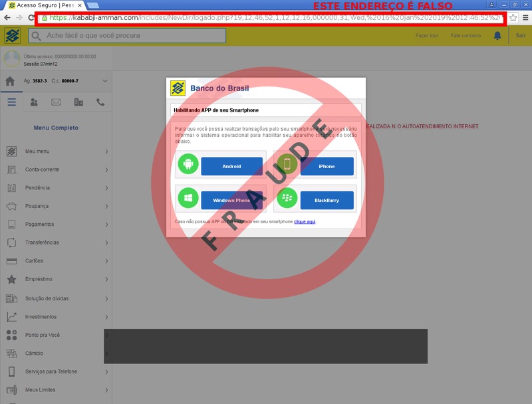Click the Sair logout button
The height and width of the screenshot is (404, 532).
520,36
